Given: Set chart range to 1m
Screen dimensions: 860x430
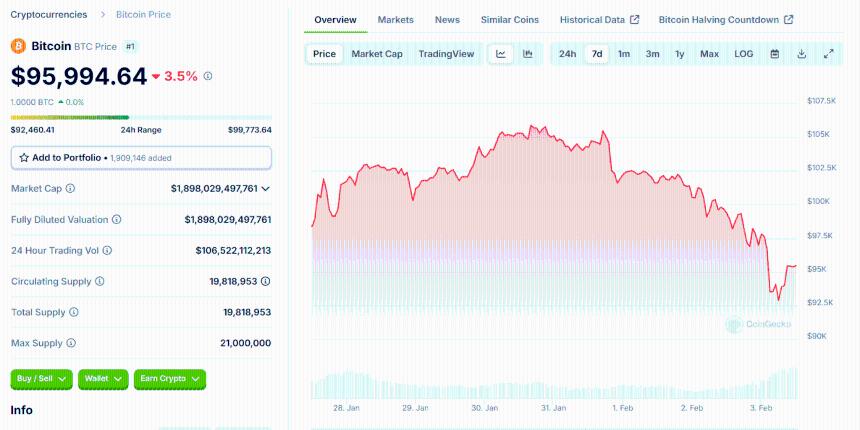Looking at the screenshot, I should point(624,54).
